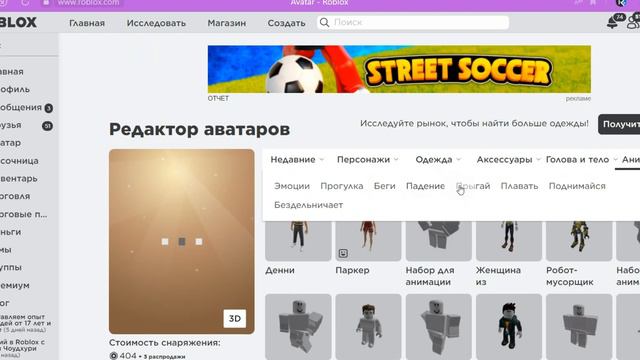Select the Прыгай animation submenu item
This screenshot has height=360, width=640.
pyautogui.click(x=473, y=186)
